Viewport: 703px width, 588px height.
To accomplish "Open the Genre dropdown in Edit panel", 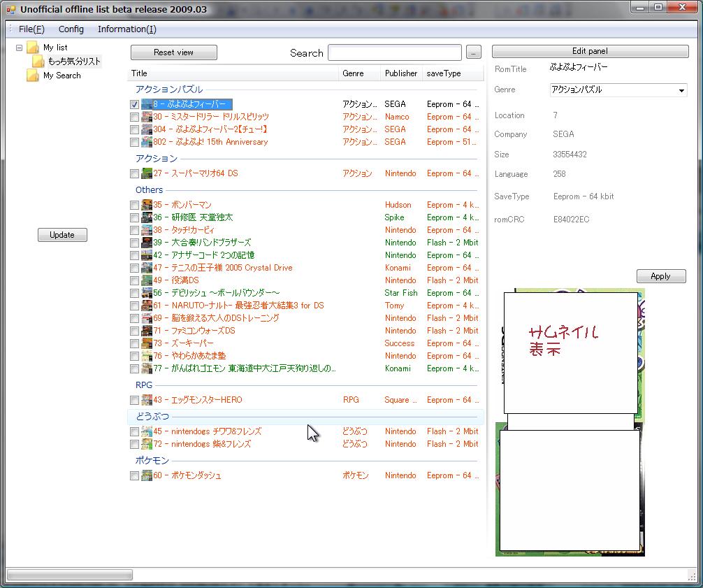I will click(x=681, y=90).
